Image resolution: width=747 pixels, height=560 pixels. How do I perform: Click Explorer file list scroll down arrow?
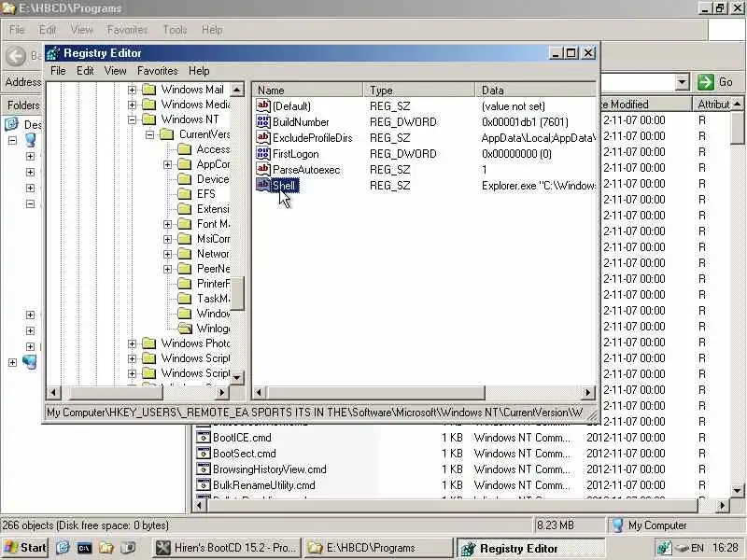tap(737, 490)
